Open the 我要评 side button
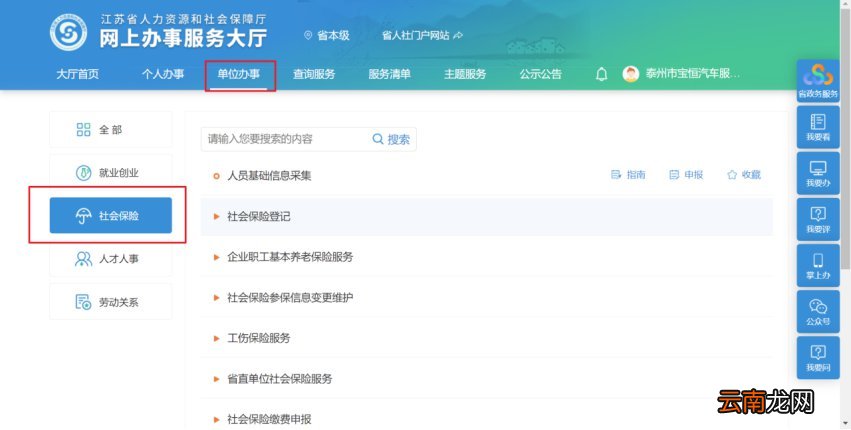The height and width of the screenshot is (430, 851). point(818,219)
